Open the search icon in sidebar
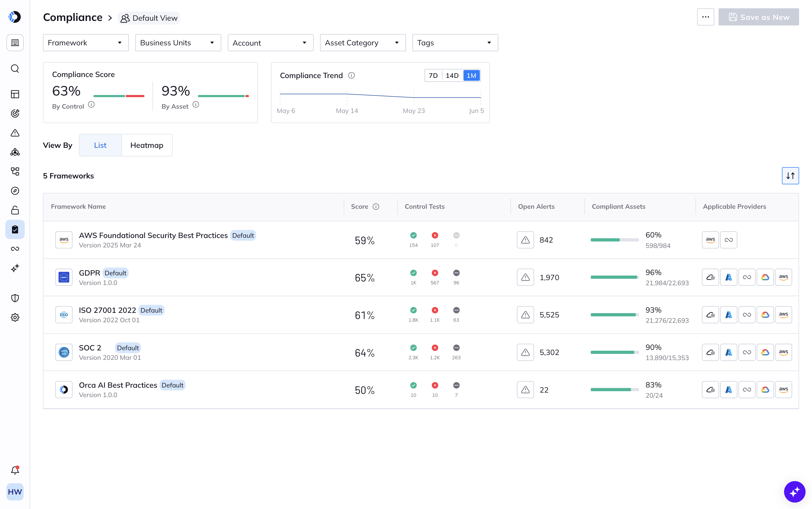 [x=15, y=69]
